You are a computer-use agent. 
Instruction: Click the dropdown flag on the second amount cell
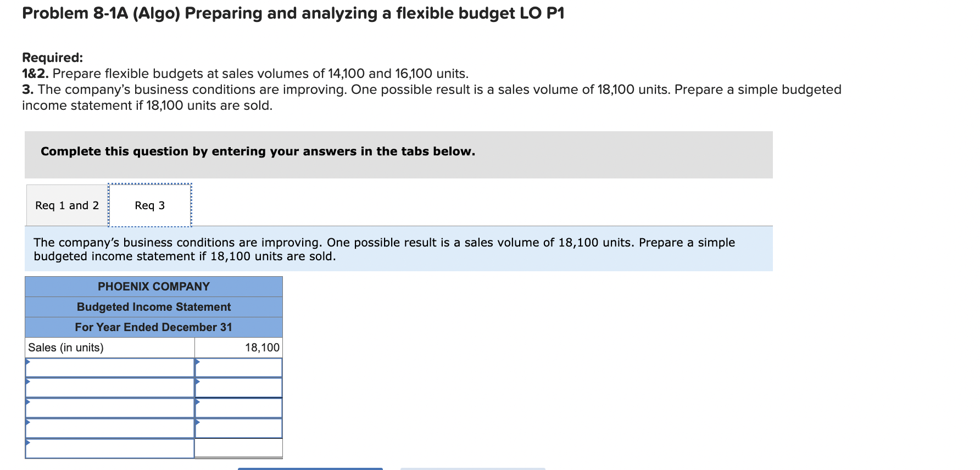point(197,383)
